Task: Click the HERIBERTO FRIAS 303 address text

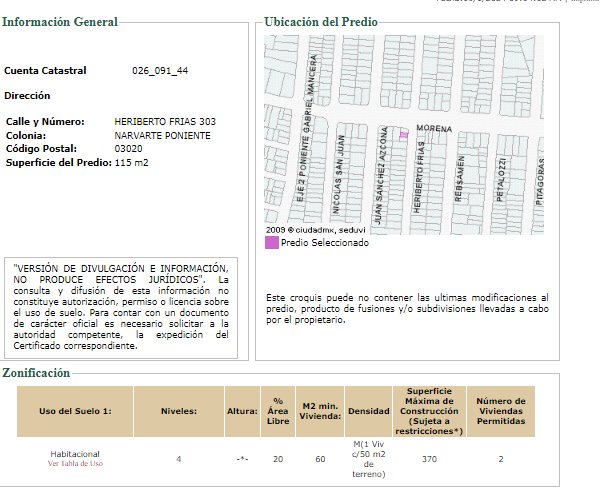Action: click(x=165, y=122)
